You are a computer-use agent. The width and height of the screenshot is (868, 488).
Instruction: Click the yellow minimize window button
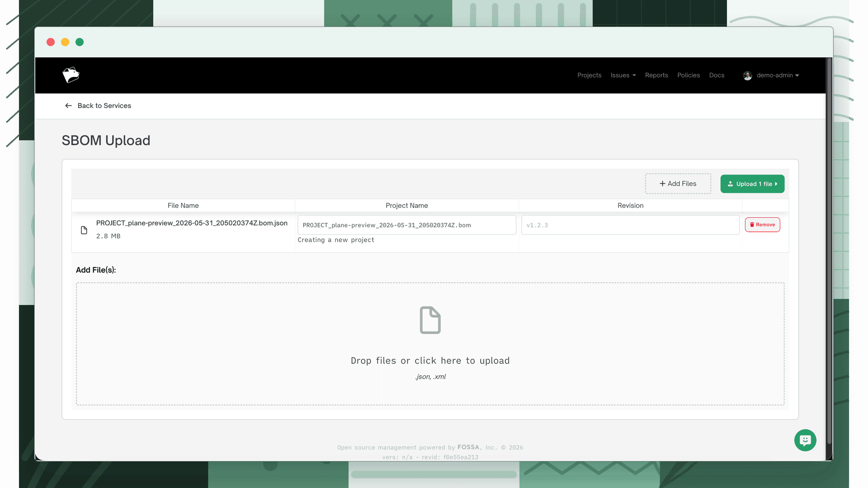[x=65, y=42]
